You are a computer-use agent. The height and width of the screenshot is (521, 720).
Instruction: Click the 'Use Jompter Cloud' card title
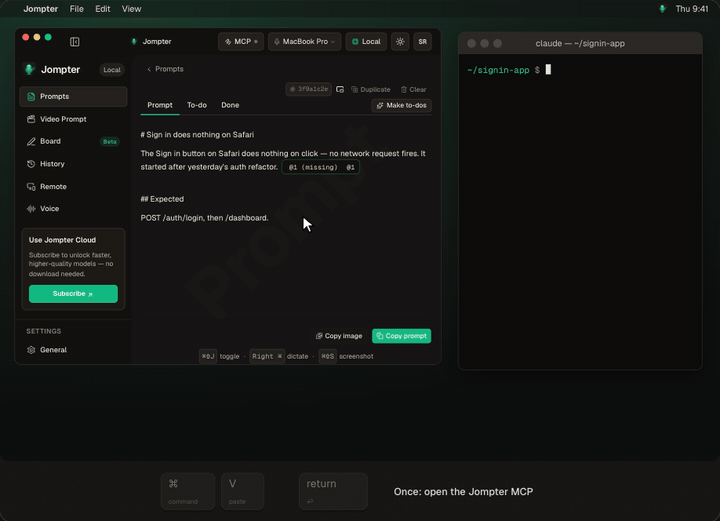coord(62,240)
